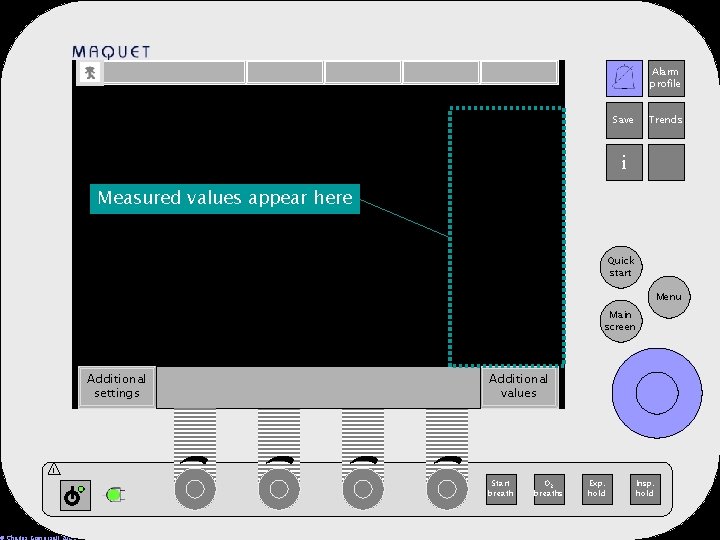The image size is (720, 540).
Task: Click the blue main rotary dial
Action: (x=657, y=393)
